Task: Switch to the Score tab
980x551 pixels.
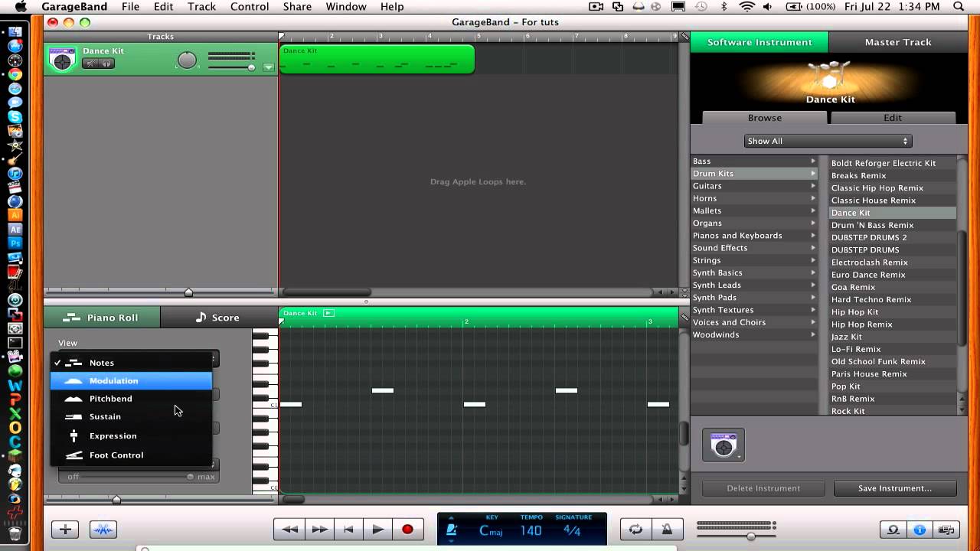Action: (218, 317)
